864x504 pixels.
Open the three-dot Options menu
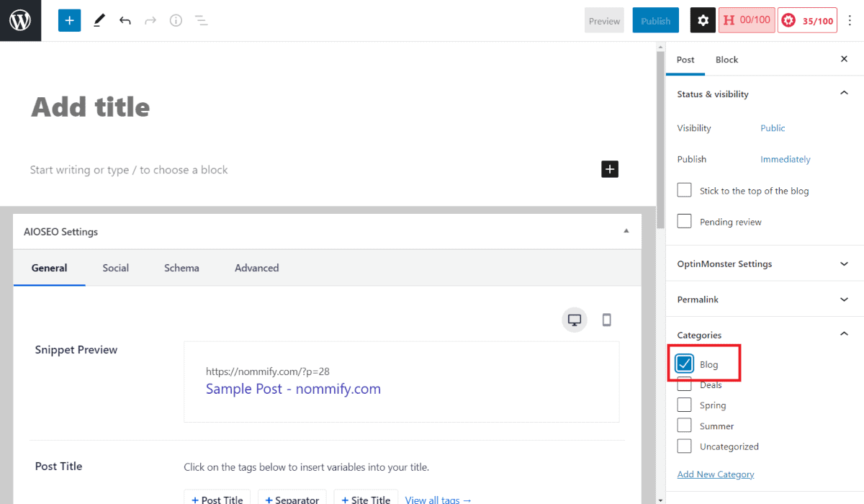pos(850,21)
